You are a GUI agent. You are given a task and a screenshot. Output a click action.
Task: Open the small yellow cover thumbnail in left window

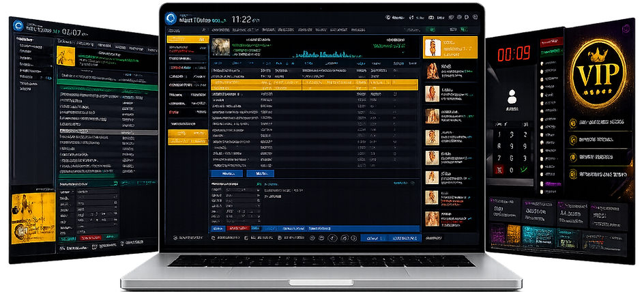65,56
